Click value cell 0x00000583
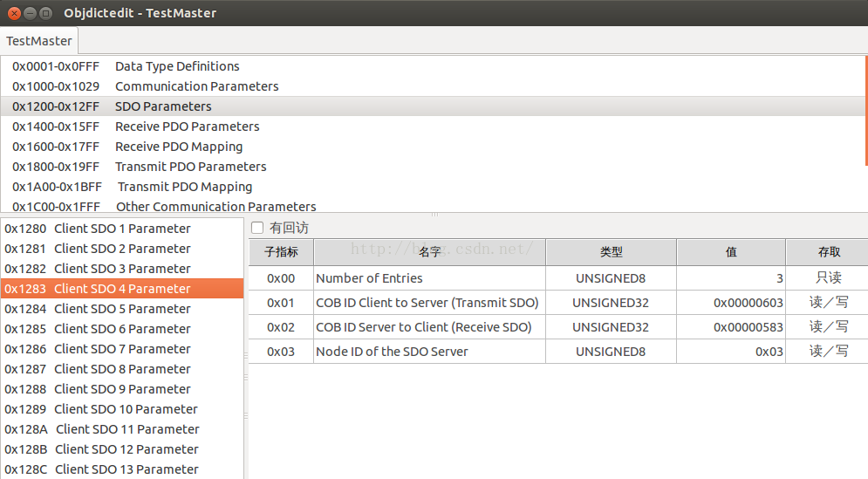Viewport: 868px width, 479px height. tap(731, 326)
